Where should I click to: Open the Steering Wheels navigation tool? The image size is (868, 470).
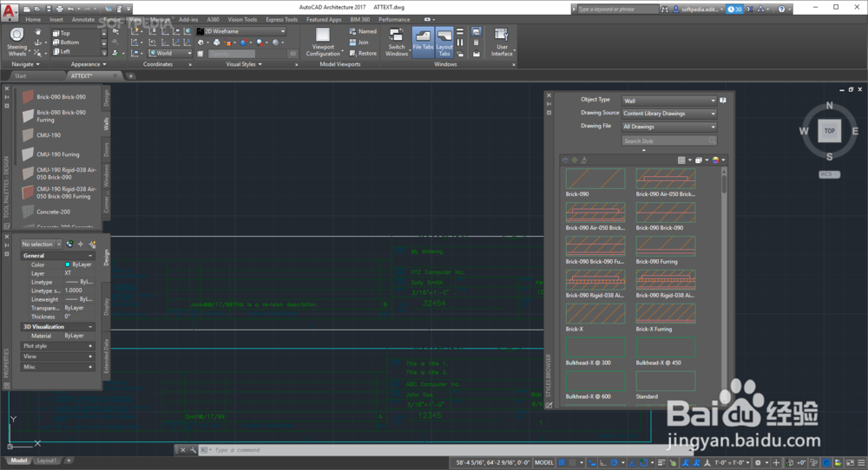point(17,42)
